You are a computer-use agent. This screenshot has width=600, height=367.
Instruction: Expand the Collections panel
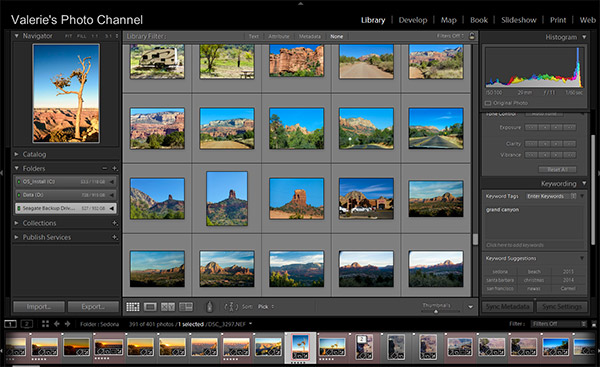[16, 223]
